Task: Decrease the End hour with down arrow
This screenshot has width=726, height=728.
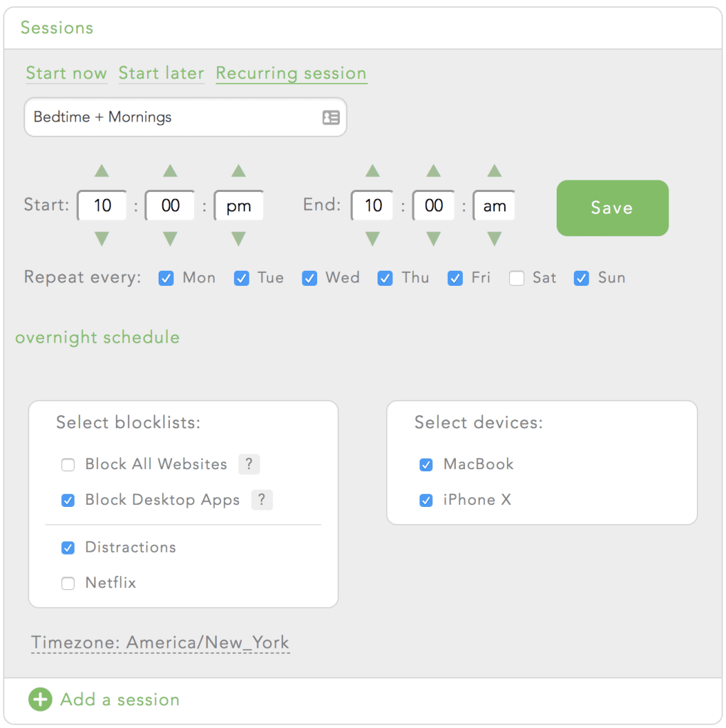Action: (x=373, y=239)
